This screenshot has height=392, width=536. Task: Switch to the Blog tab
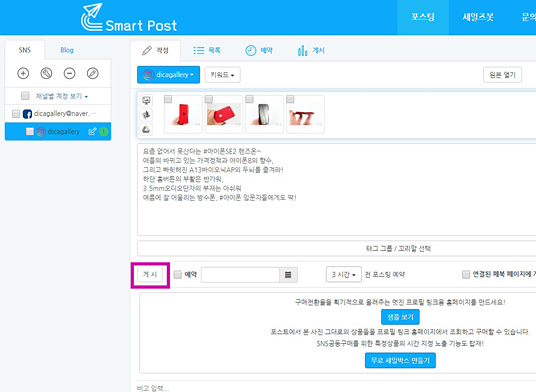[x=67, y=50]
